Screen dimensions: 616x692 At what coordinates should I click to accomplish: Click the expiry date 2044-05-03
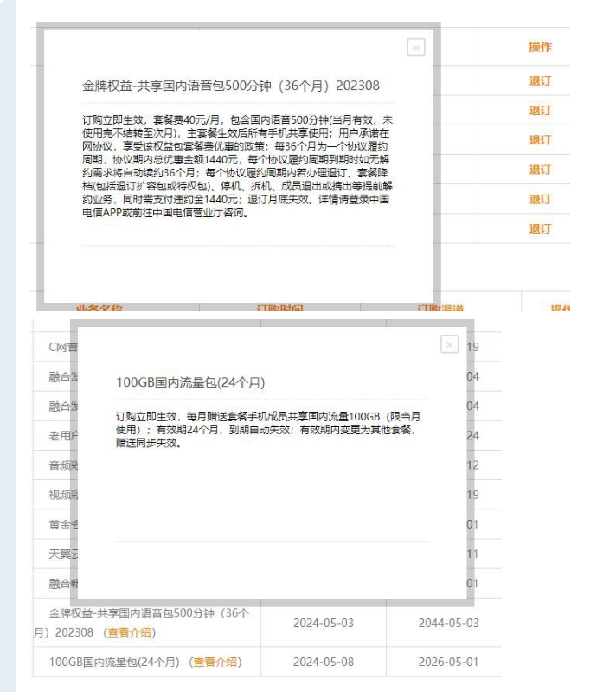448,623
